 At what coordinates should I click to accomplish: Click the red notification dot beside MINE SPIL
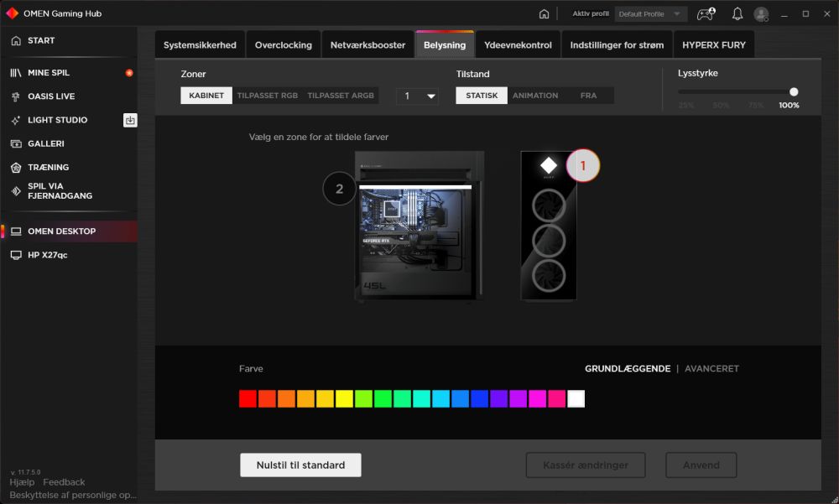tap(129, 73)
